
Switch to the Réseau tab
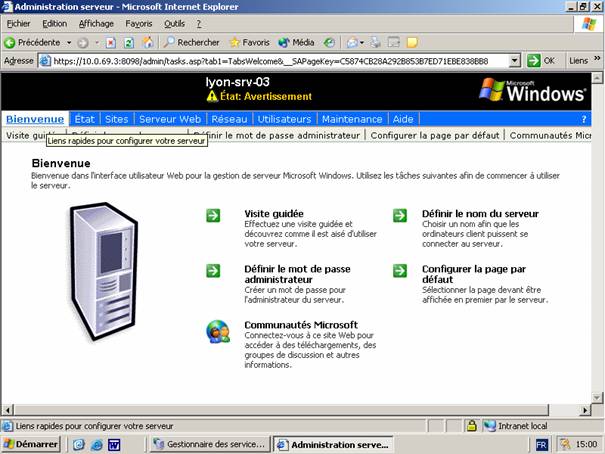tap(228, 119)
